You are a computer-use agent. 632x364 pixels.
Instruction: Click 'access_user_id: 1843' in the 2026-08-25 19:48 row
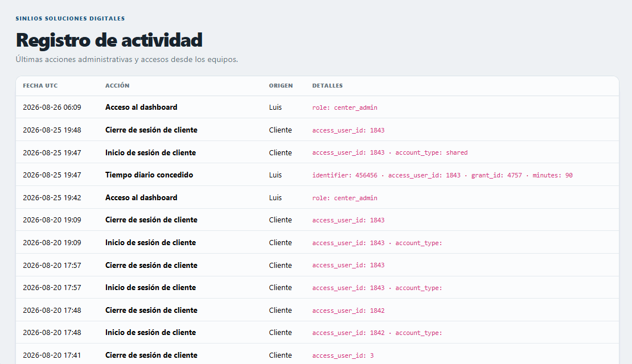coord(348,130)
